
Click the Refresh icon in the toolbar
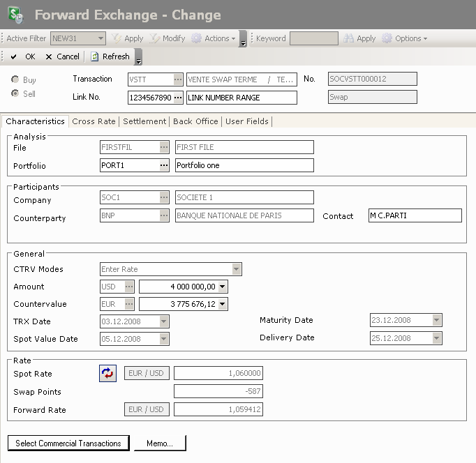[95, 56]
